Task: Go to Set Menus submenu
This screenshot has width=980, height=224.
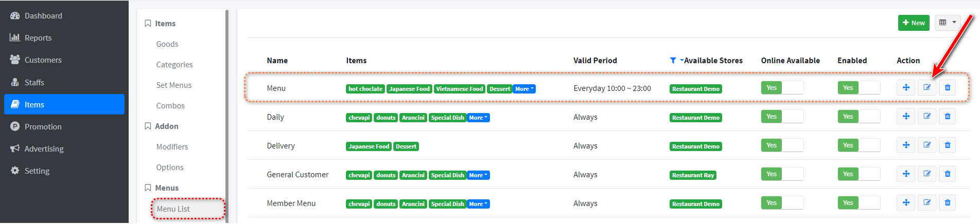Action: (174, 85)
